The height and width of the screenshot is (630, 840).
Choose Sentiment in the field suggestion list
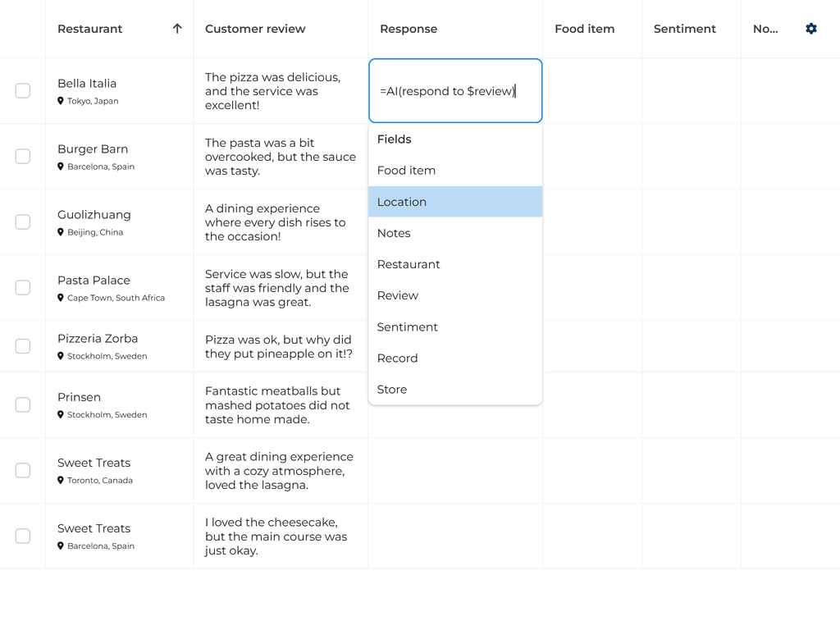(x=407, y=326)
